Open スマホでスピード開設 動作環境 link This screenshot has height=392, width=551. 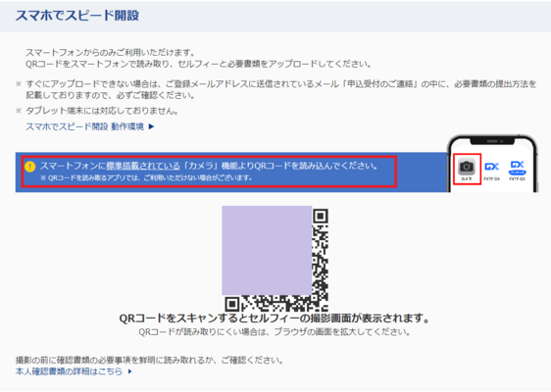(84, 126)
